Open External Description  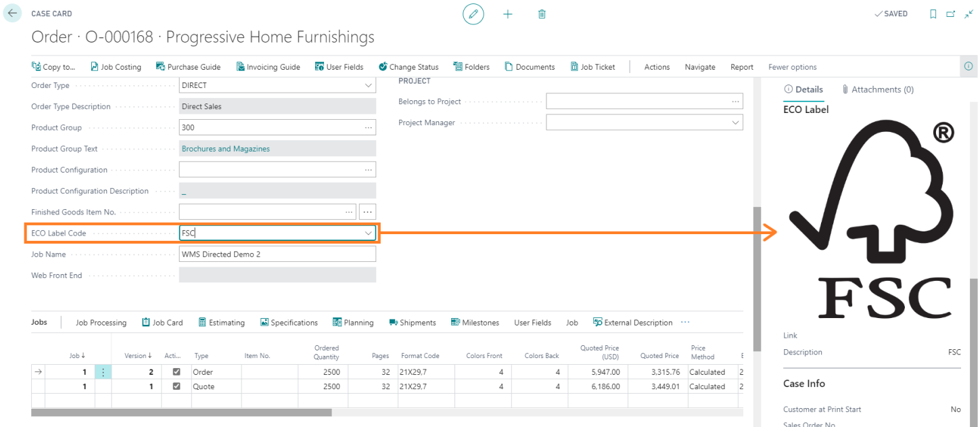pyautogui.click(x=633, y=322)
